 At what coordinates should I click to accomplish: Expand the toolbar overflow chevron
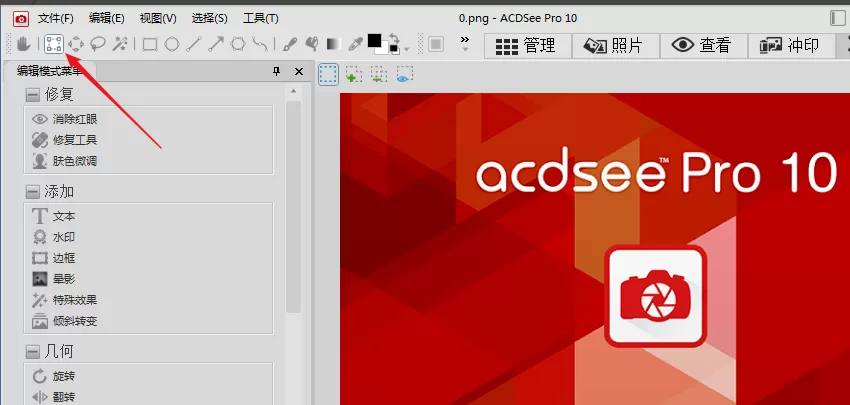(x=465, y=40)
